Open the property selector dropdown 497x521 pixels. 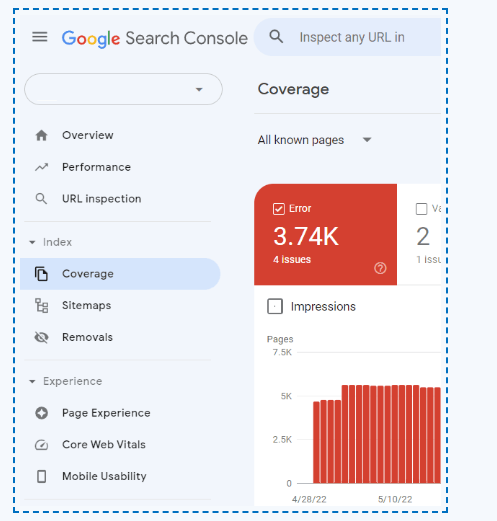coord(123,89)
